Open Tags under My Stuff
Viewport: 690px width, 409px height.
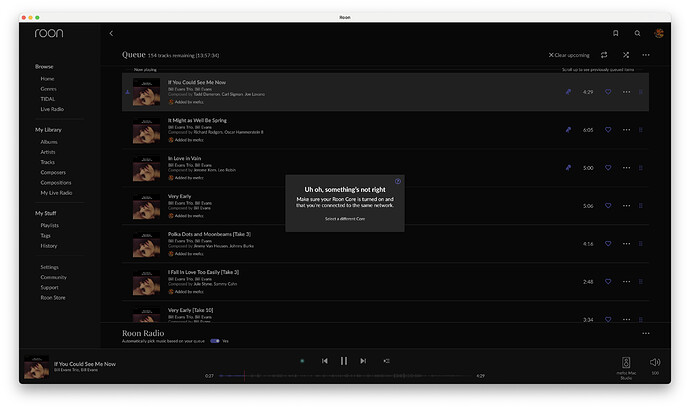click(45, 236)
